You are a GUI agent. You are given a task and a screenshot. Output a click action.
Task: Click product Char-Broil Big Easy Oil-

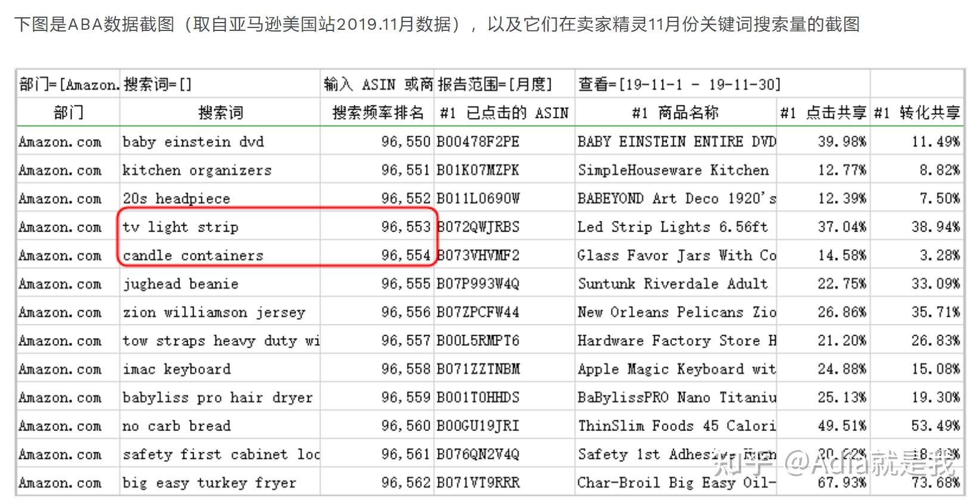pos(677,483)
